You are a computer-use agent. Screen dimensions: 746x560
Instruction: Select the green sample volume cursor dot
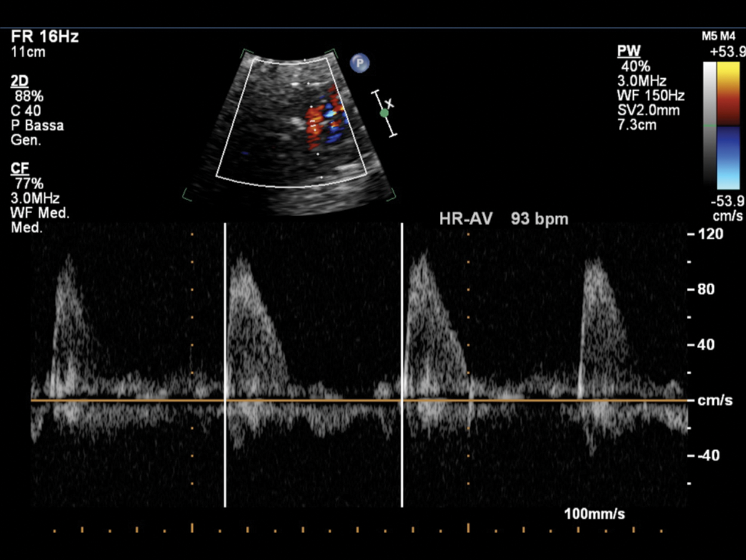pos(384,113)
